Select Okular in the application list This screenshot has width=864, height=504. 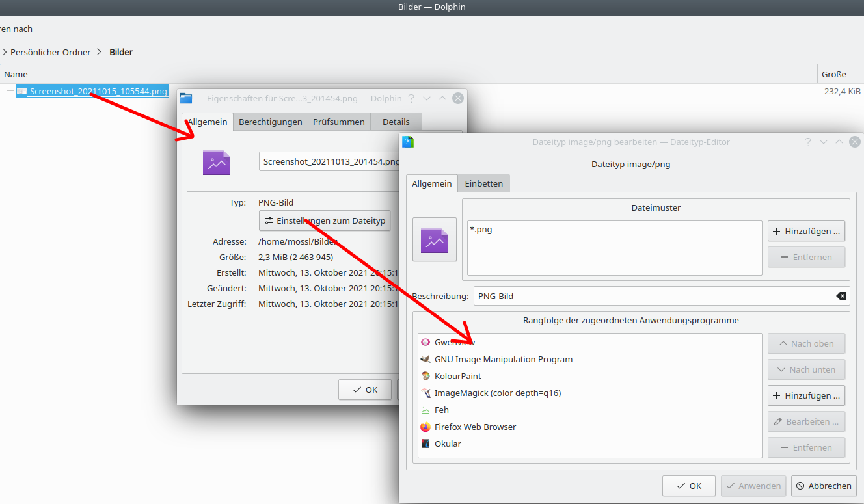[x=448, y=444]
